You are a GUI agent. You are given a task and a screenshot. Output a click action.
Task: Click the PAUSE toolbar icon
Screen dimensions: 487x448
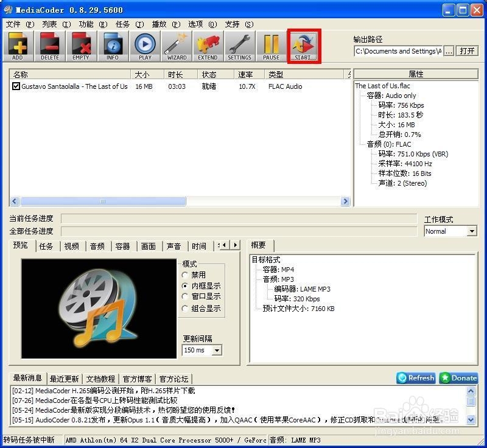click(x=271, y=46)
